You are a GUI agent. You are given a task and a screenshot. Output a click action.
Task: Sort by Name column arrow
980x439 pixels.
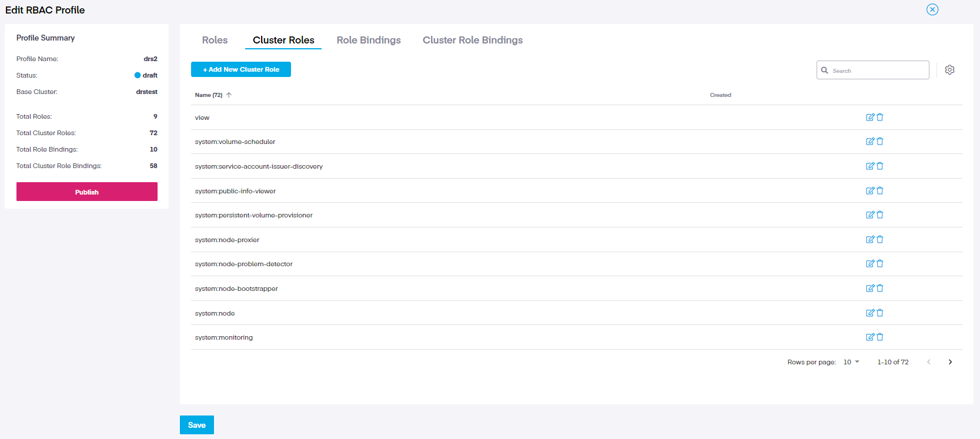[x=229, y=95]
